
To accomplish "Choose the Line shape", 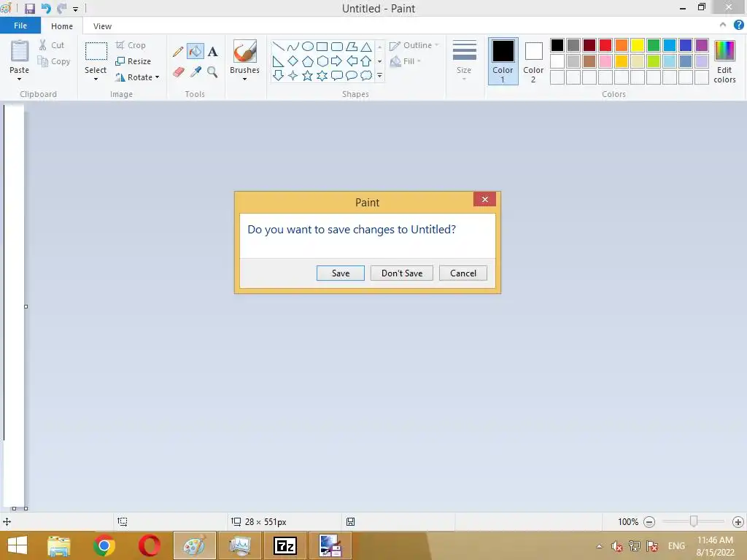I will pyautogui.click(x=278, y=47).
